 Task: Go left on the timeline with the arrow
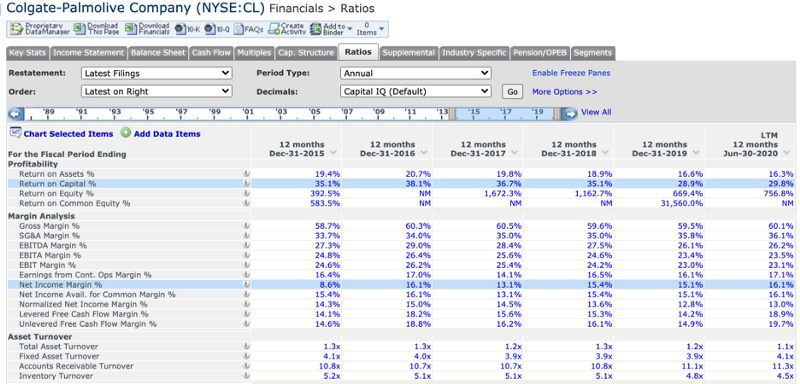16,114
